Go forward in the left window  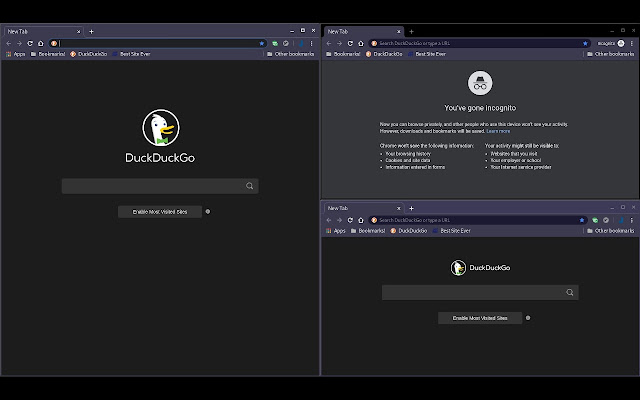[19, 43]
